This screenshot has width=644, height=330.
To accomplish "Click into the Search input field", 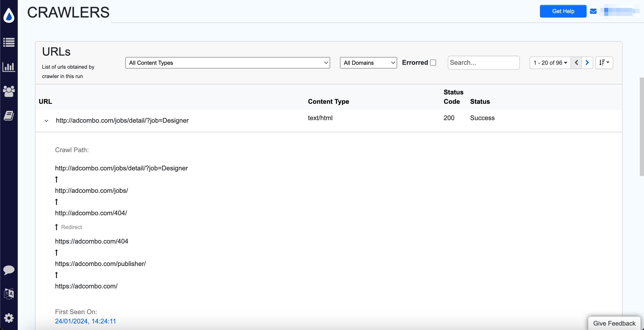I will (483, 63).
